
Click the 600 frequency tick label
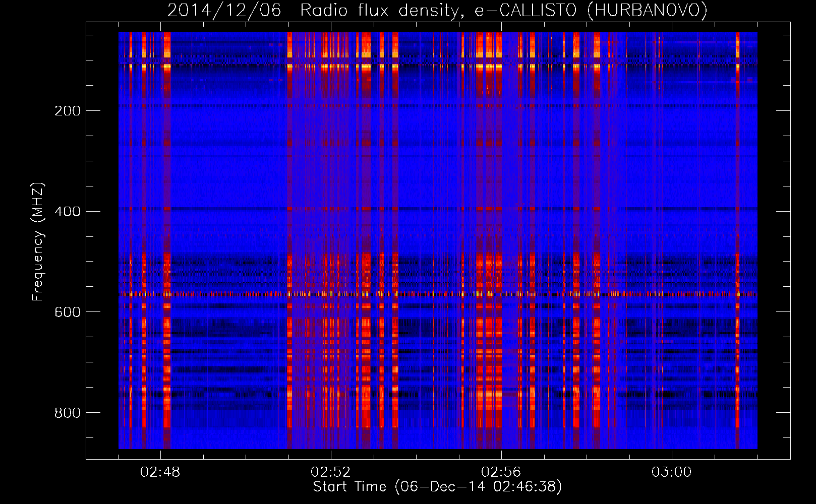pyautogui.click(x=68, y=312)
